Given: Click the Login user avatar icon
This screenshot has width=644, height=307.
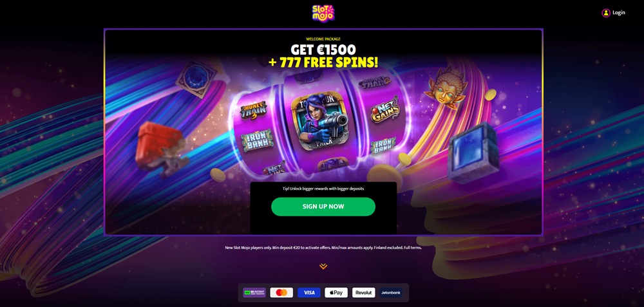Looking at the screenshot, I should pos(606,13).
